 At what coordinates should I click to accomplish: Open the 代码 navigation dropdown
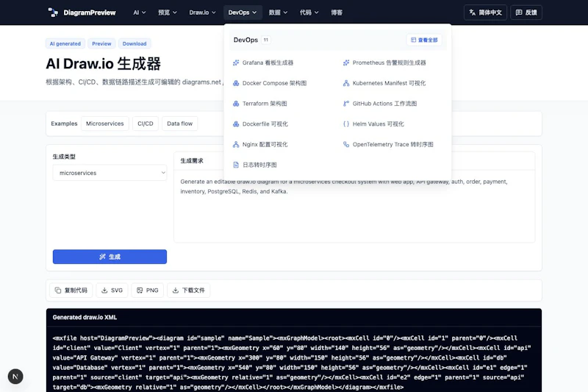click(309, 13)
